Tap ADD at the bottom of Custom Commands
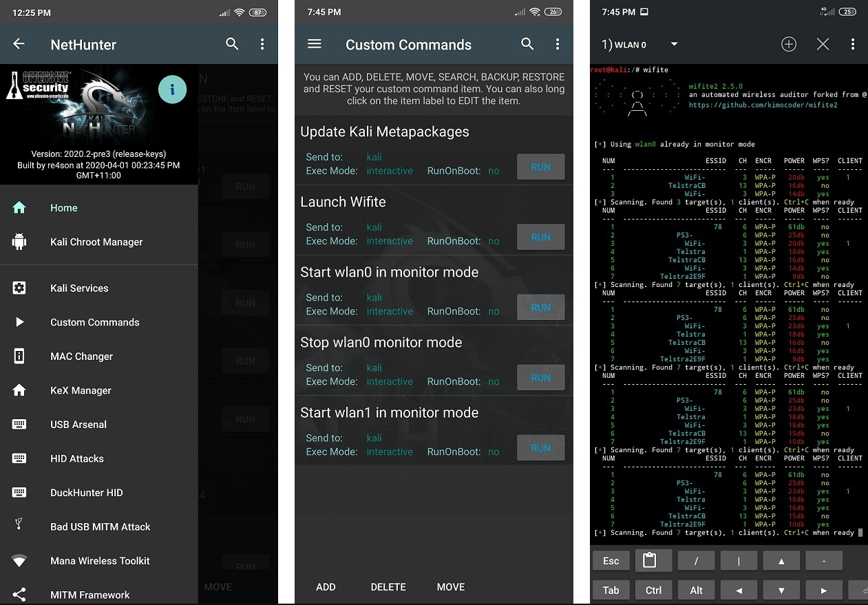The width and height of the screenshot is (868, 605). [x=326, y=587]
